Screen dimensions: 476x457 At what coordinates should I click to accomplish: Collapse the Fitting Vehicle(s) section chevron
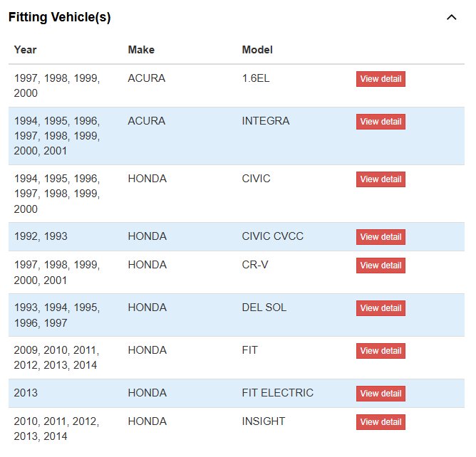coord(451,18)
